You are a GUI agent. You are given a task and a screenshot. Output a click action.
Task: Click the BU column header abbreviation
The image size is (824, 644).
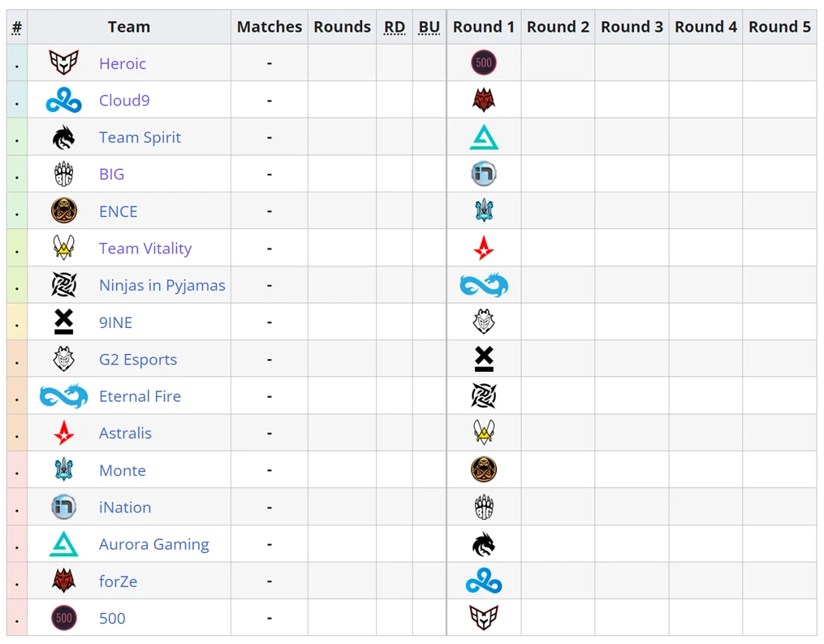pyautogui.click(x=429, y=27)
